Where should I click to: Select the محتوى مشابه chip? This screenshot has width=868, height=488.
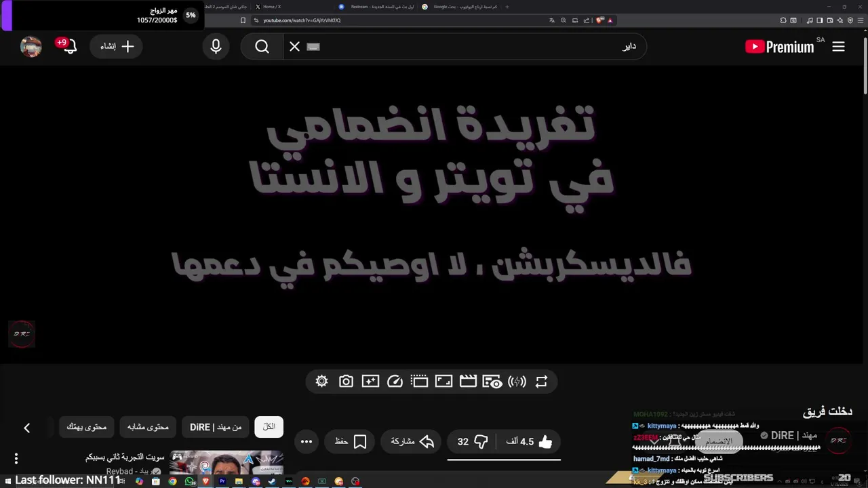point(148,427)
